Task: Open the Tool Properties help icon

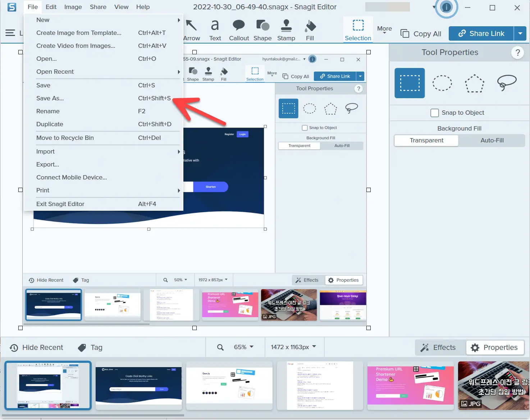Action: tap(517, 52)
